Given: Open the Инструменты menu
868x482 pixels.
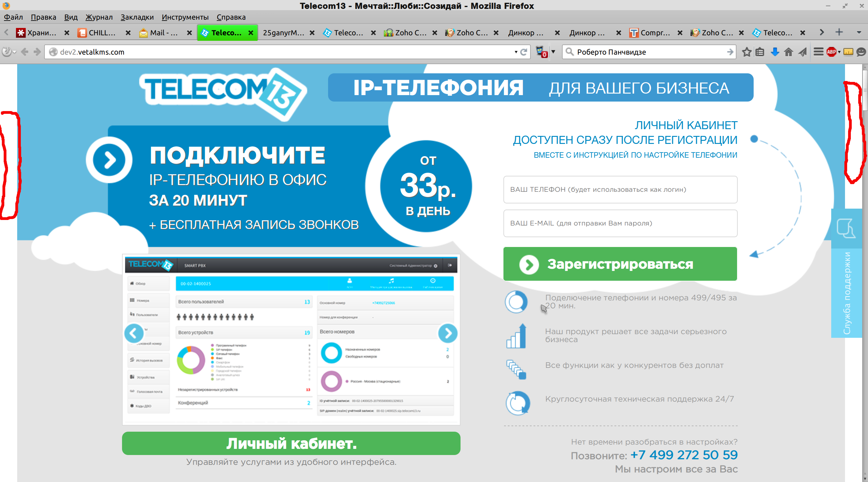Looking at the screenshot, I should point(185,17).
